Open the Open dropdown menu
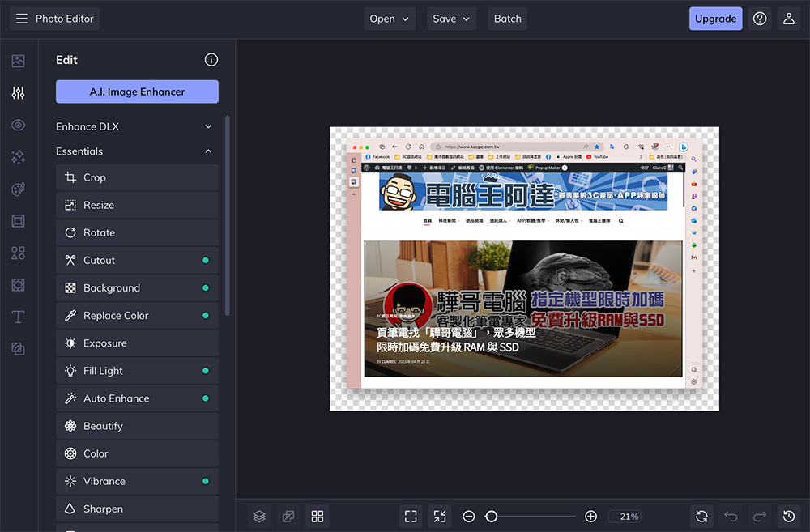 389,19
